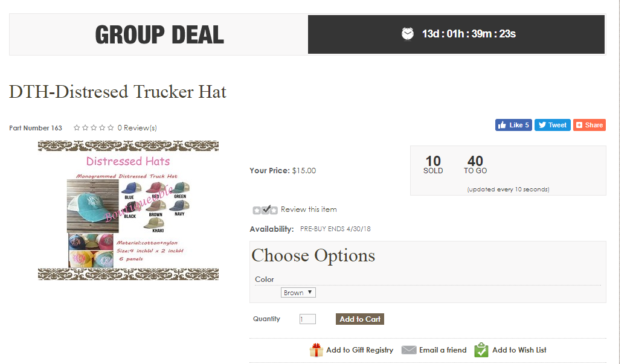
Task: Click the clock icon in the countdown timer
Action: pyautogui.click(x=408, y=34)
